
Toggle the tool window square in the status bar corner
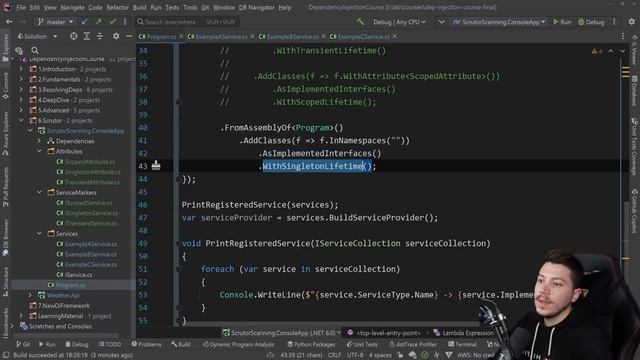(6, 355)
